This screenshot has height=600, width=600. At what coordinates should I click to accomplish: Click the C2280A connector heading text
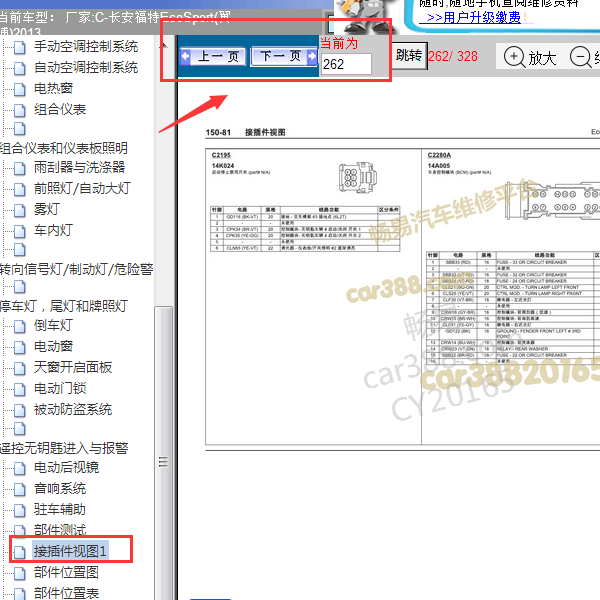[x=439, y=155]
